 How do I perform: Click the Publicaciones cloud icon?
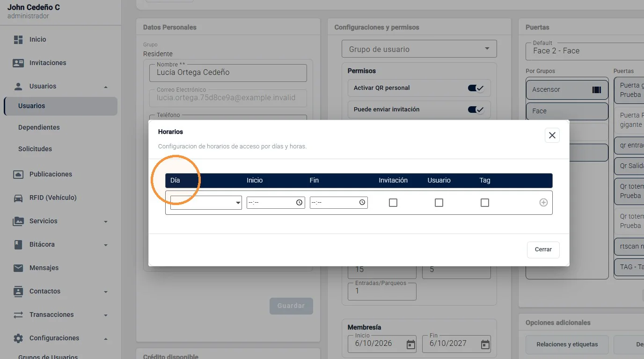tap(18, 174)
